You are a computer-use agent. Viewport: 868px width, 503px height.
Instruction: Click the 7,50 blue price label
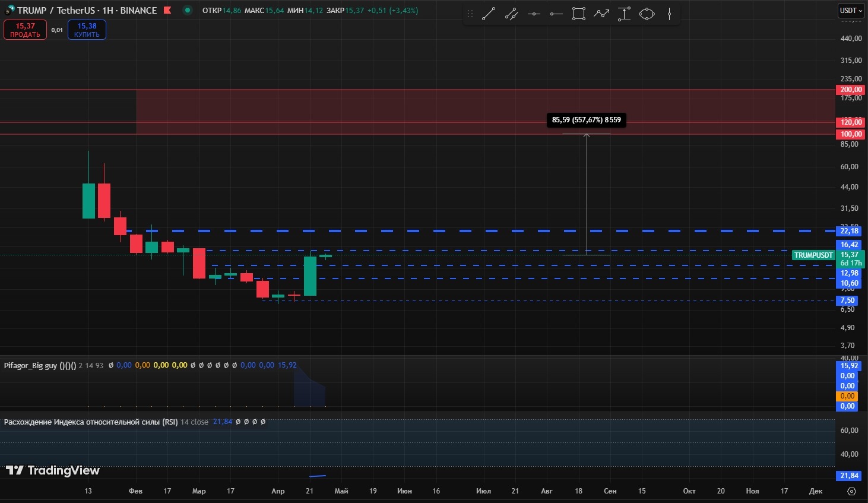(848, 300)
